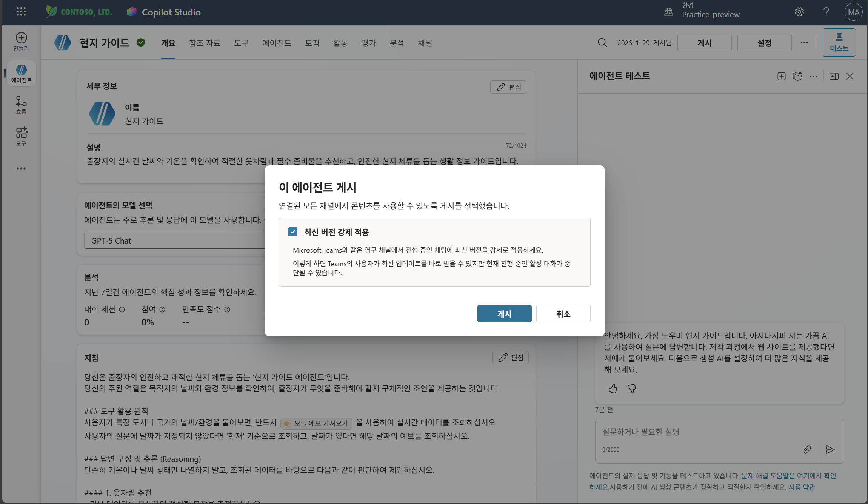This screenshot has width=868, height=504.
Task: Open the 도구 tools sidebar icon
Action: click(x=21, y=136)
